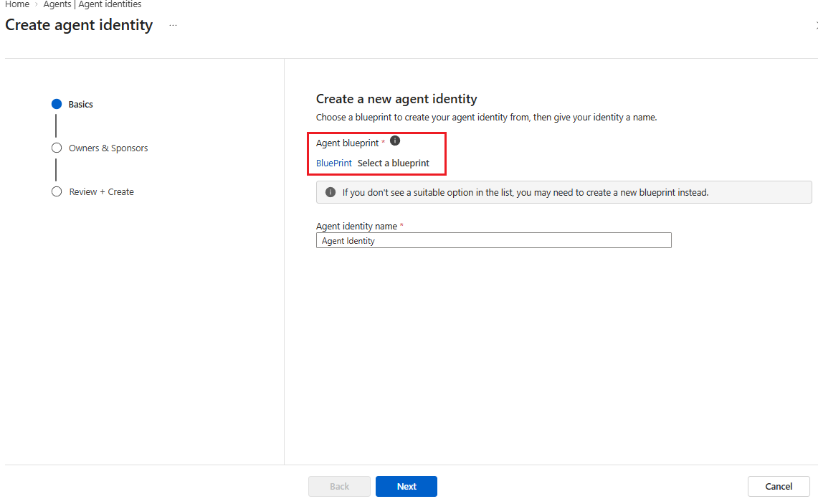The image size is (818, 504).
Task: Focus the Agent identity name field
Action: pyautogui.click(x=493, y=240)
